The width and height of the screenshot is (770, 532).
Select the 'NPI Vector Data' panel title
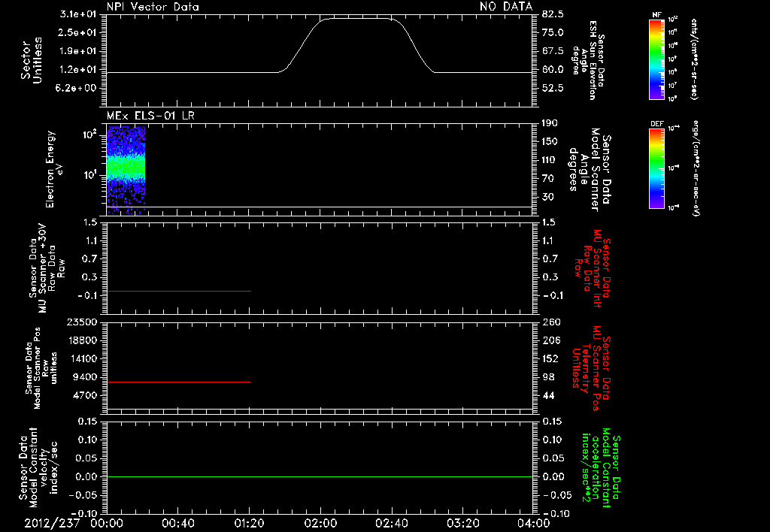click(153, 7)
